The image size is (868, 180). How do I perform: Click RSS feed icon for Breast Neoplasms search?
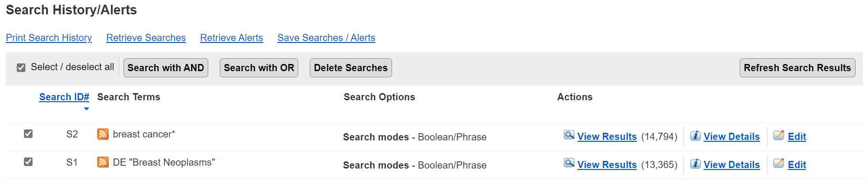(102, 162)
